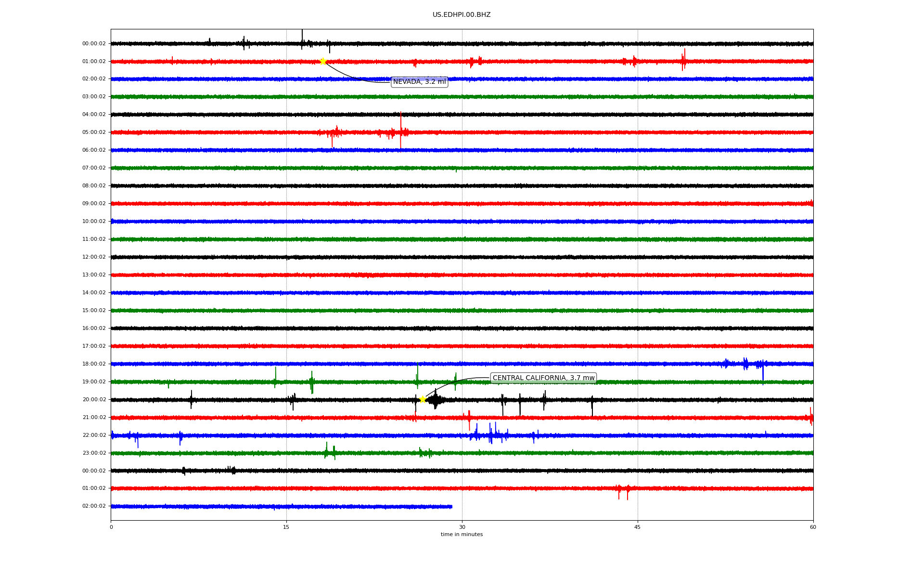The width and height of the screenshot is (924, 578).
Task: Select the 11:00:02 row label
Action: 94,239
